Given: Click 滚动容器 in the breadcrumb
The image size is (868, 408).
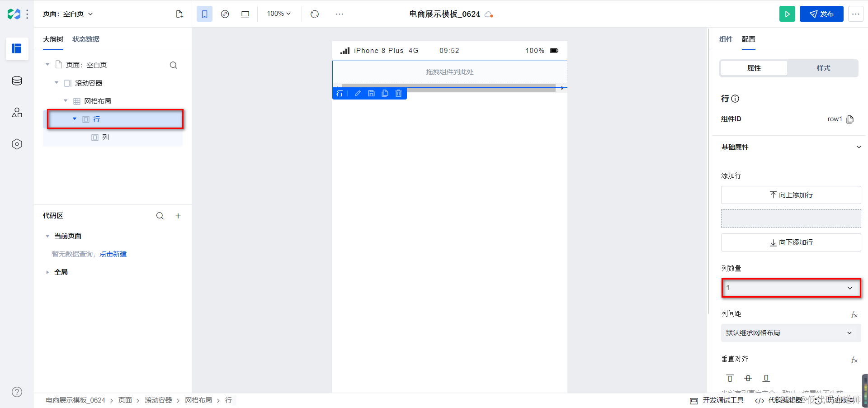Looking at the screenshot, I should coord(158,400).
